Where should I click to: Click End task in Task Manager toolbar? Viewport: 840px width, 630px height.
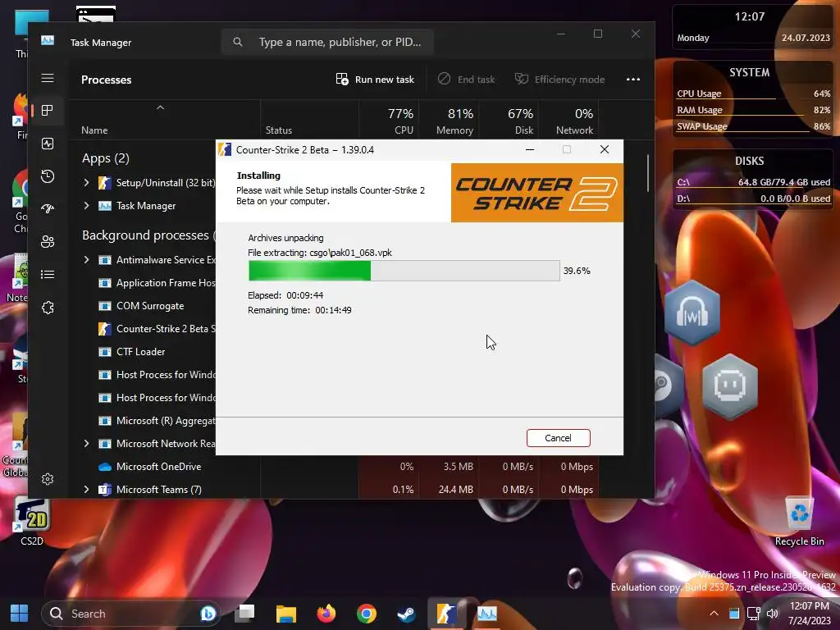[466, 80]
